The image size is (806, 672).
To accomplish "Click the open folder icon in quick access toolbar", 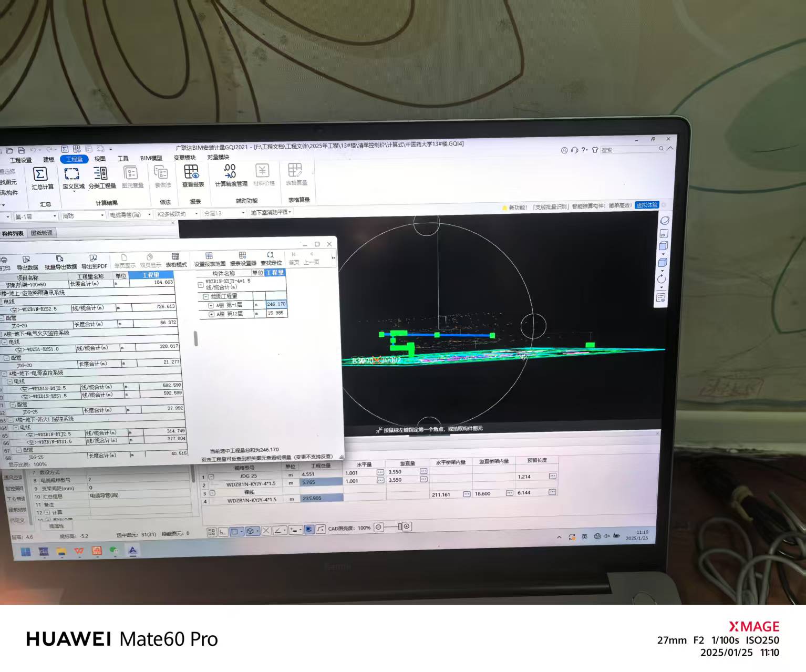I will [x=9, y=150].
